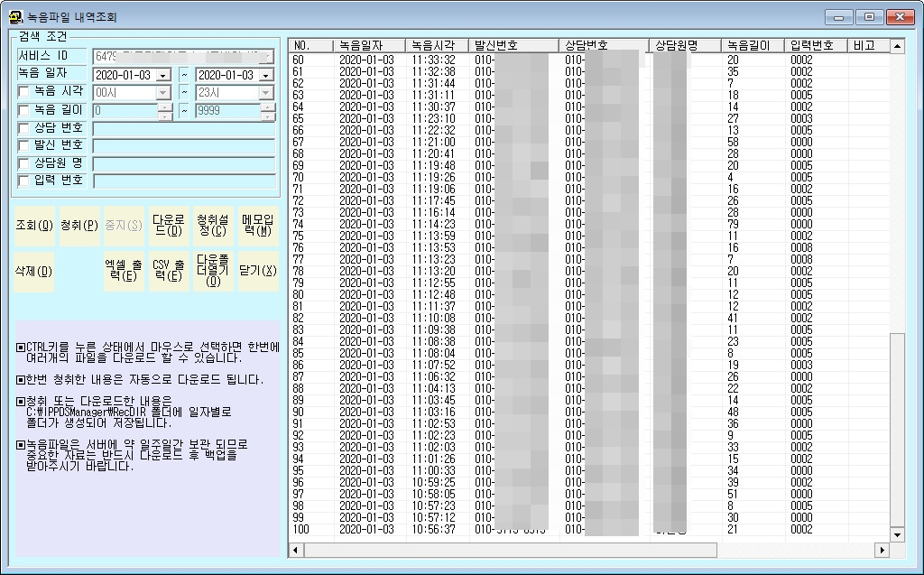The image size is (924, 575).
Task: Open the end date dropdown arrow
Action: point(266,76)
